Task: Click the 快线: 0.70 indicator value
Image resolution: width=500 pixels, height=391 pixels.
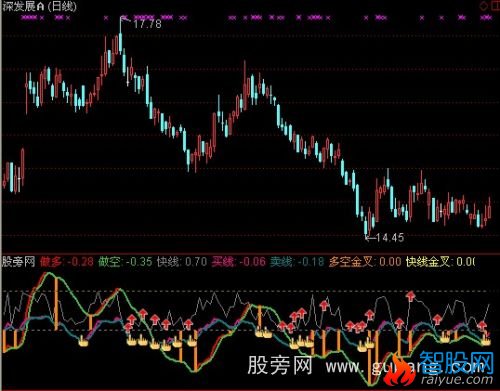Action: (x=182, y=262)
